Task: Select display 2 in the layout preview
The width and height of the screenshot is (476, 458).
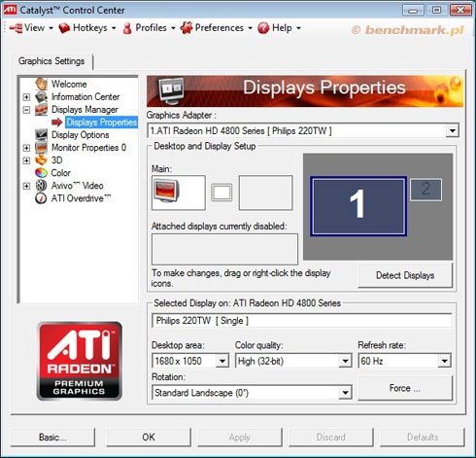Action: point(426,190)
